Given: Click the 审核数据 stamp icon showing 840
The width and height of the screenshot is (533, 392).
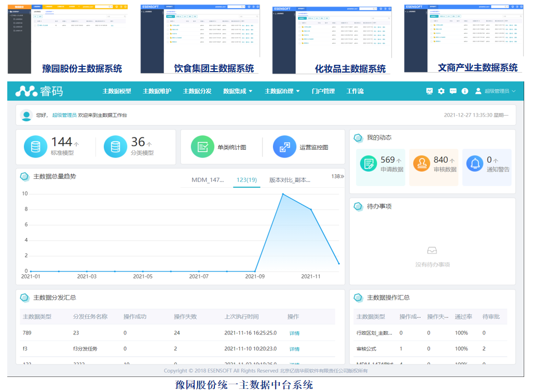Looking at the screenshot, I should click(x=421, y=163).
